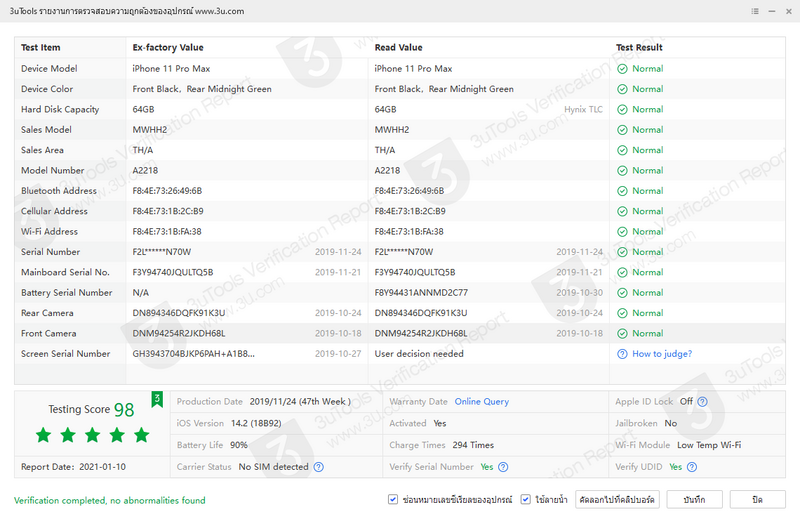Close the report with title bar X
Viewport: 800px width, 526px height.
coord(788,11)
